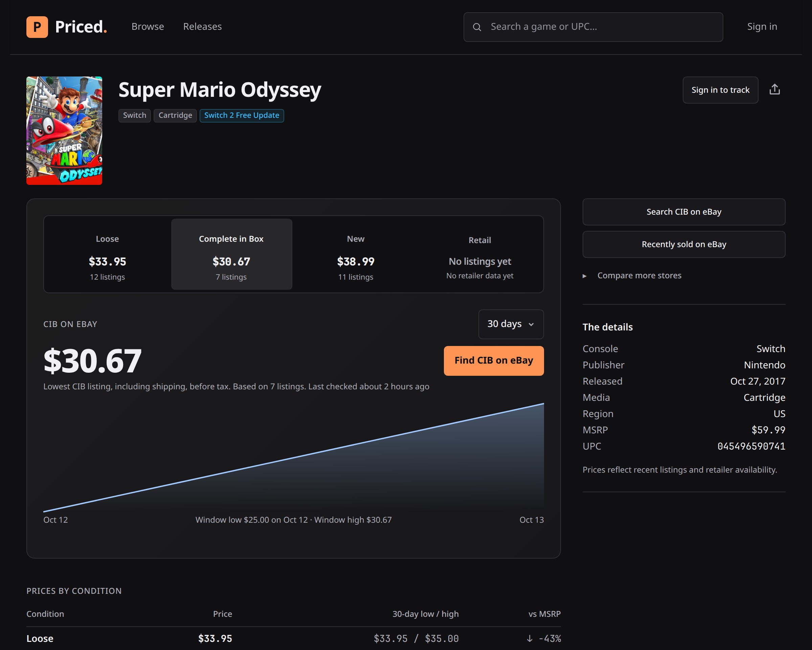This screenshot has height=650, width=812.
Task: Click the search magnifier icon
Action: pos(477,27)
